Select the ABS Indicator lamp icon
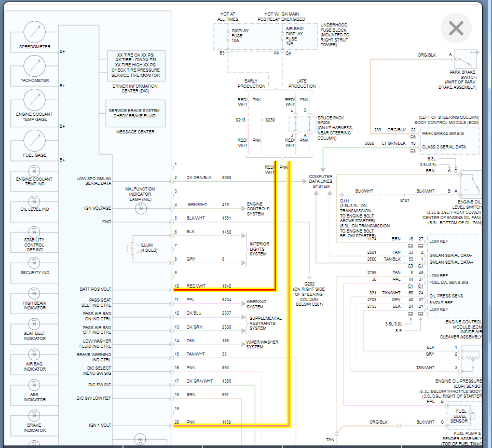Screen dimensions: 492x448 34,385
